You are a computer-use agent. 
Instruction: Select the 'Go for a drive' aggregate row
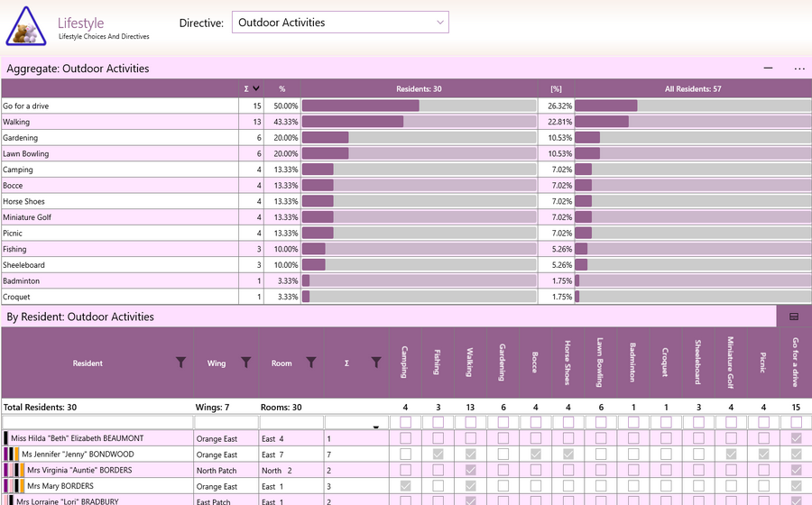pos(406,106)
